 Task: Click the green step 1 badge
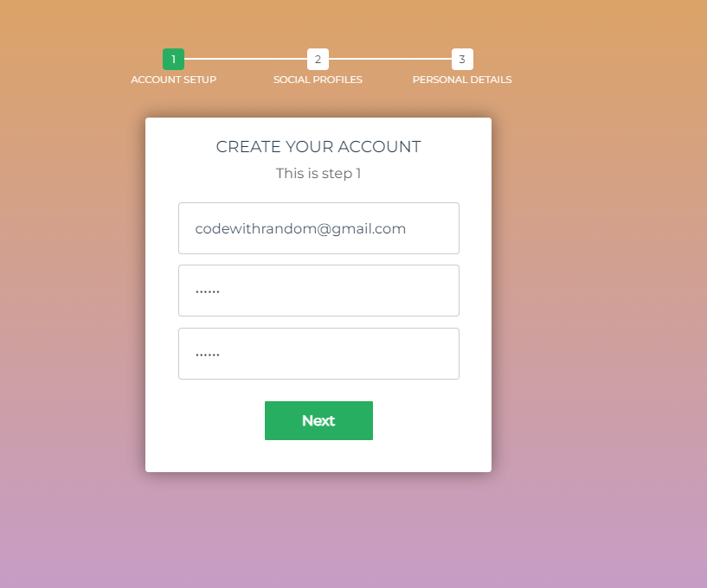click(174, 59)
